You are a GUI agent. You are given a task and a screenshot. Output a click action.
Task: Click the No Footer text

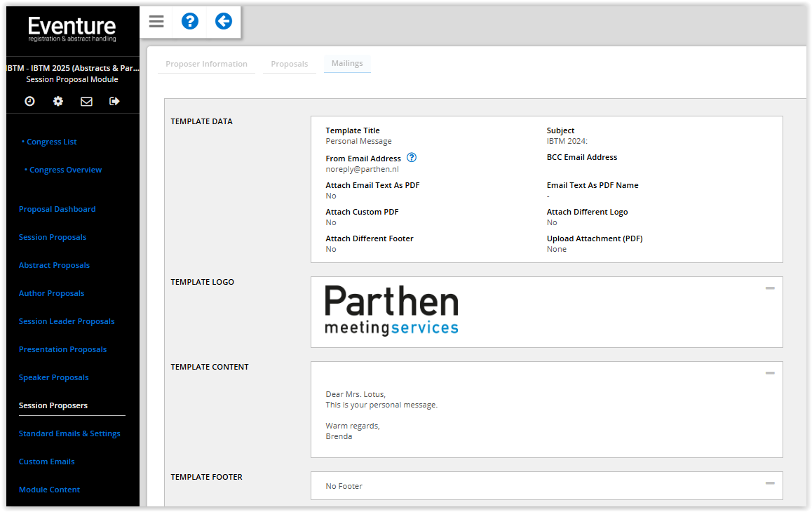click(344, 486)
